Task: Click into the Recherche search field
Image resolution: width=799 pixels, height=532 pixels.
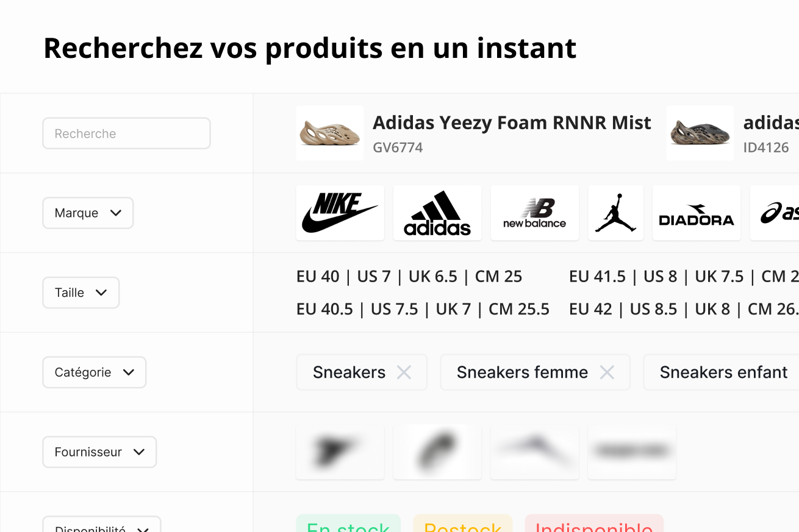Action: pos(126,133)
